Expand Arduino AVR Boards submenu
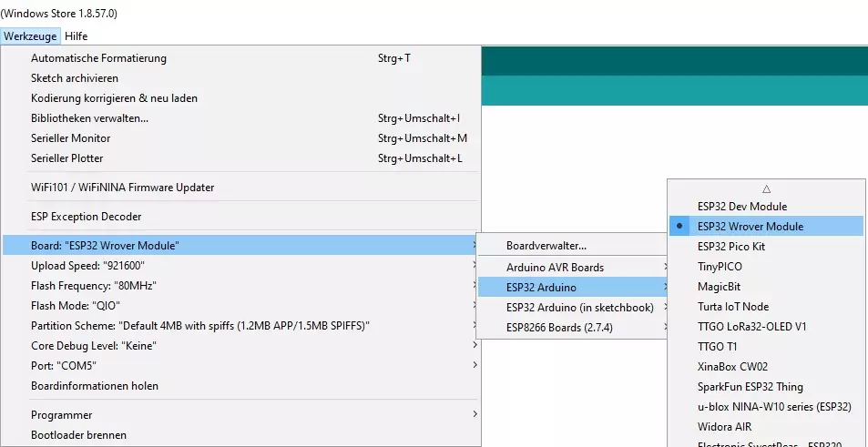Screen dimensions: 868x447 [x=573, y=268]
